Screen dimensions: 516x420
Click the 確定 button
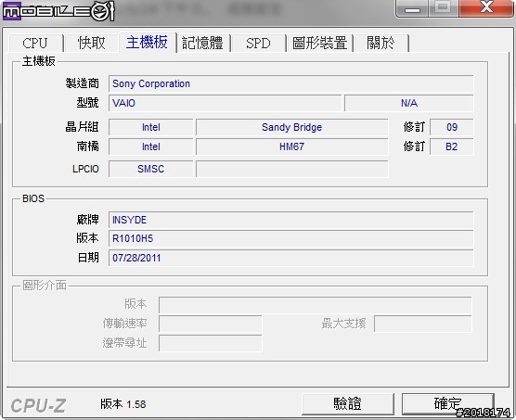pyautogui.click(x=448, y=403)
